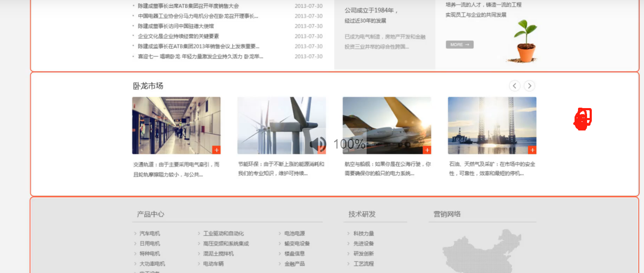Screen dimensions: 644x273
Task: Click the 卧龙市场 section title
Action: click(x=148, y=86)
